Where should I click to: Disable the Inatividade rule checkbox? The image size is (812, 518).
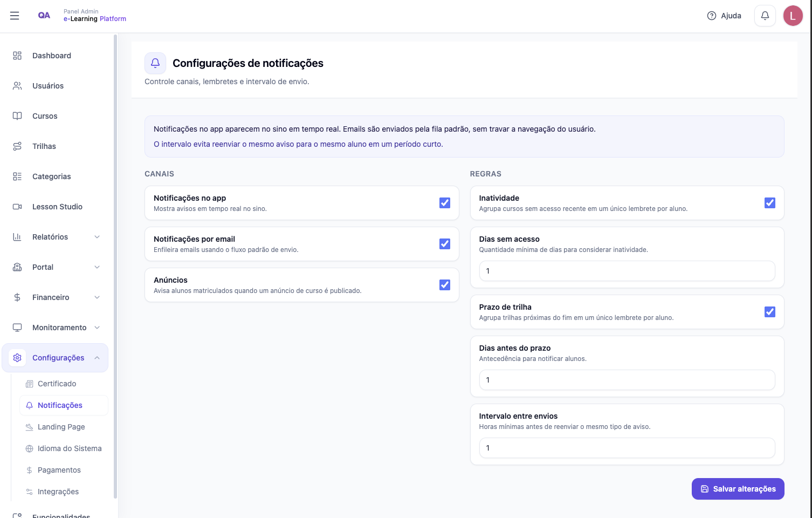[770, 203]
